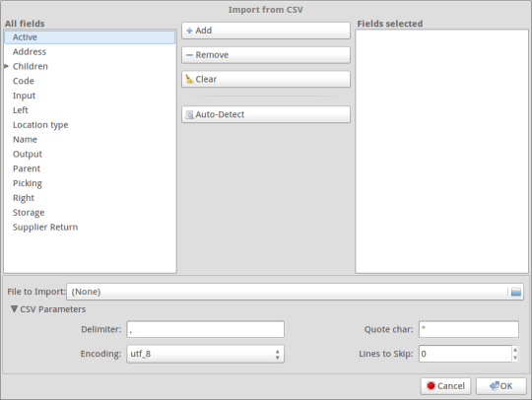Screen dimensions: 532x400
Task: Select the Code field
Action: tap(90, 81)
